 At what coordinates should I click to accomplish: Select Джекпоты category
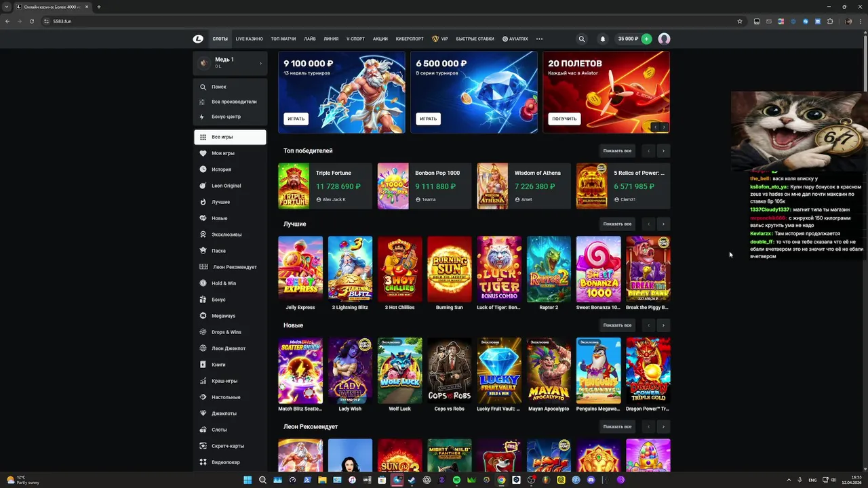tap(230, 413)
